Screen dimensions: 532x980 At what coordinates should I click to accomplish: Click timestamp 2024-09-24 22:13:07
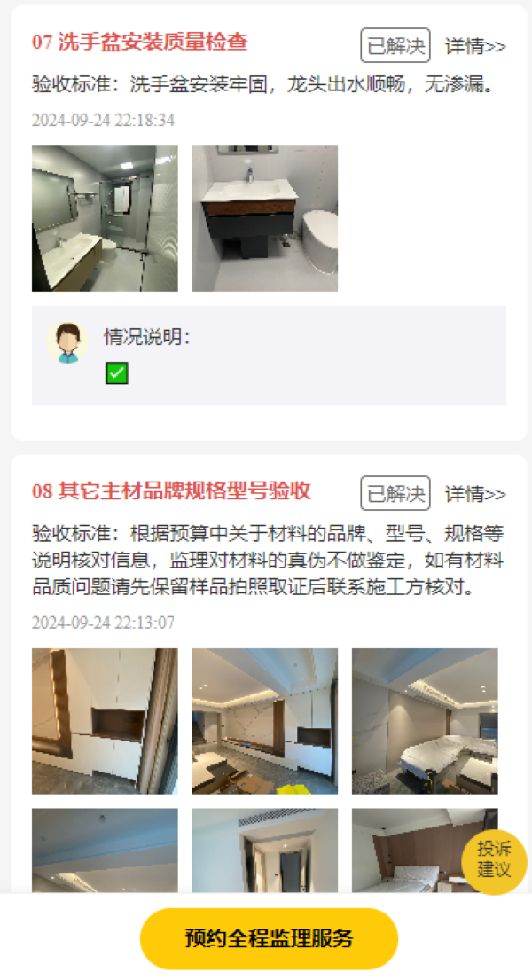[x=103, y=623]
